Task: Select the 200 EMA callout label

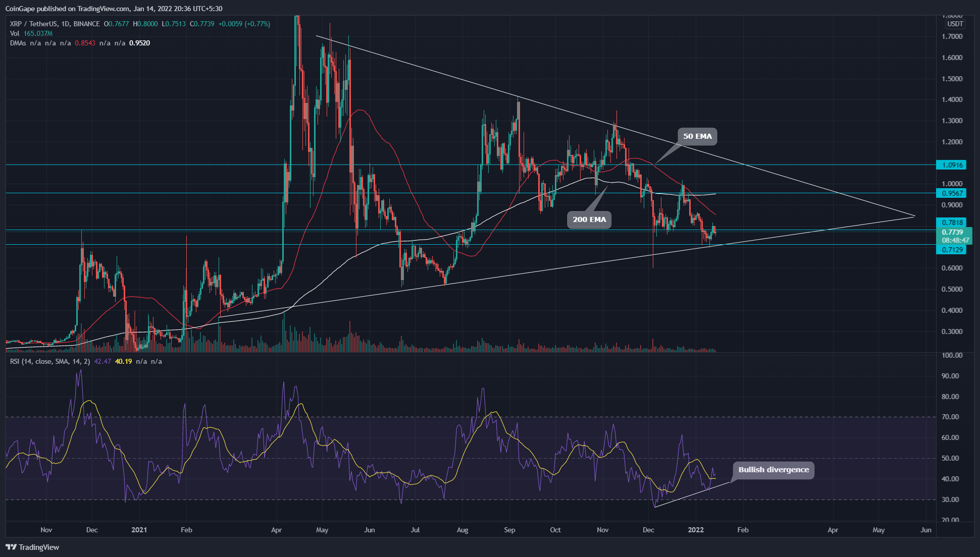Action: coord(589,219)
